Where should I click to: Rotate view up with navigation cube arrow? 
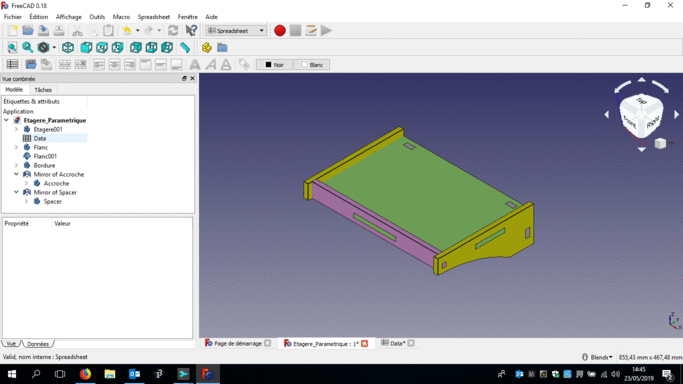click(642, 80)
